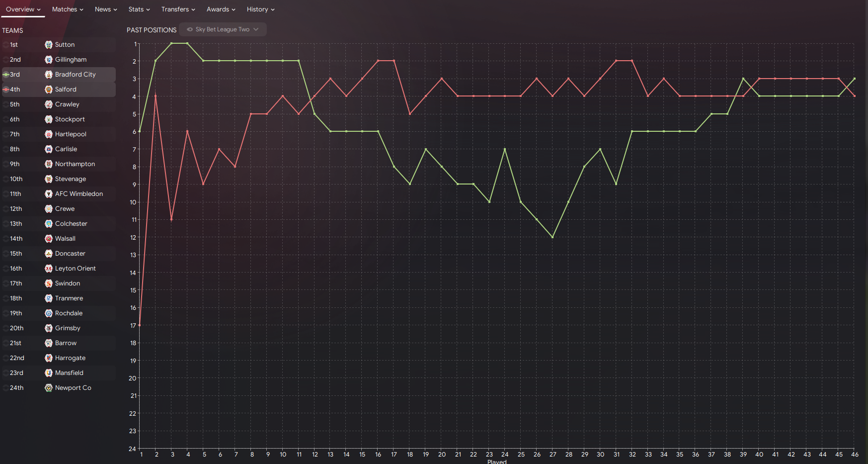868x464 pixels.
Task: Click the Harrogate club badge
Action: (x=49, y=358)
